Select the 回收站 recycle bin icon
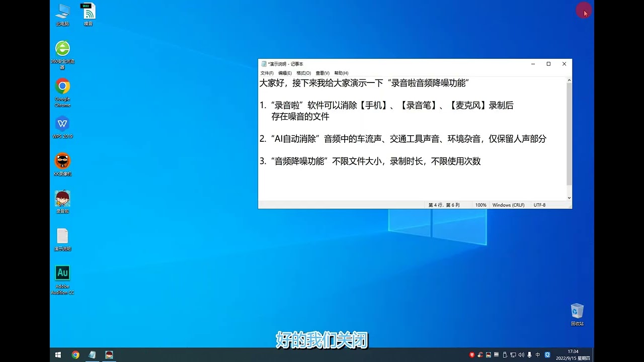Viewport: 644px width, 362px height. 577,314
